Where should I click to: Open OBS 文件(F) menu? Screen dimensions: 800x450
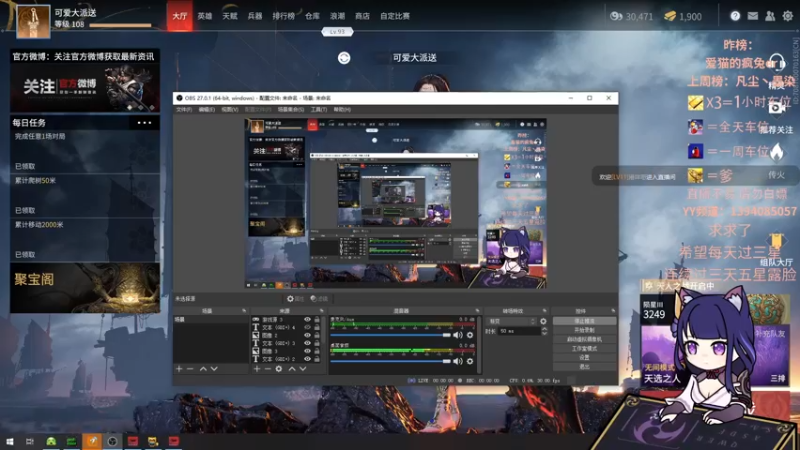click(x=184, y=109)
